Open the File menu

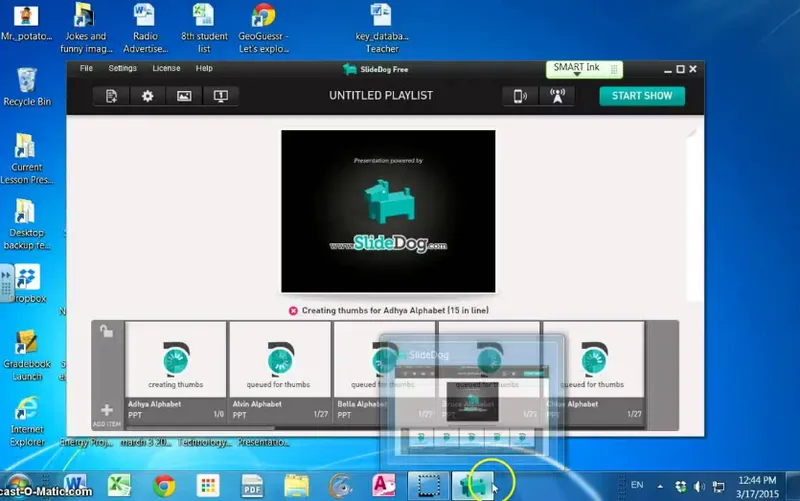(x=86, y=68)
